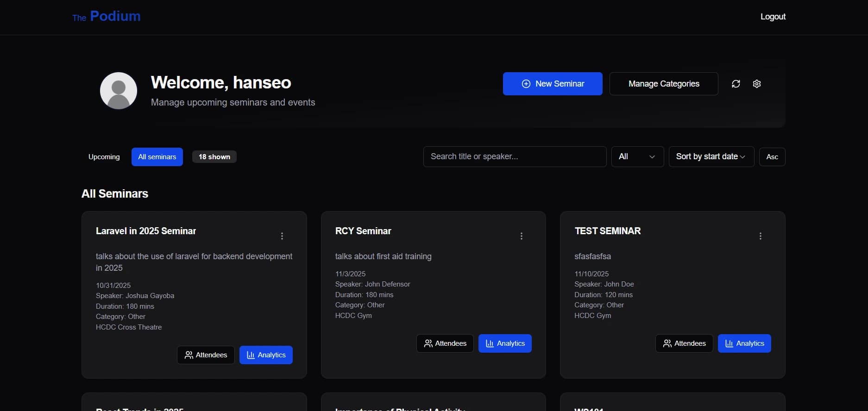Open the Sort by start date dropdown
This screenshot has width=868, height=411.
point(711,157)
